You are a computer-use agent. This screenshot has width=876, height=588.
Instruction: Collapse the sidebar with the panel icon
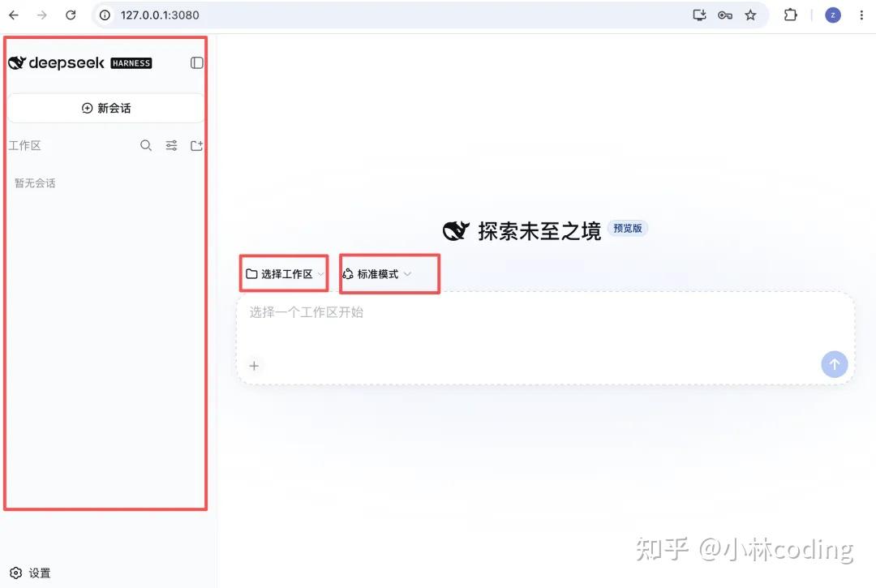(x=196, y=63)
